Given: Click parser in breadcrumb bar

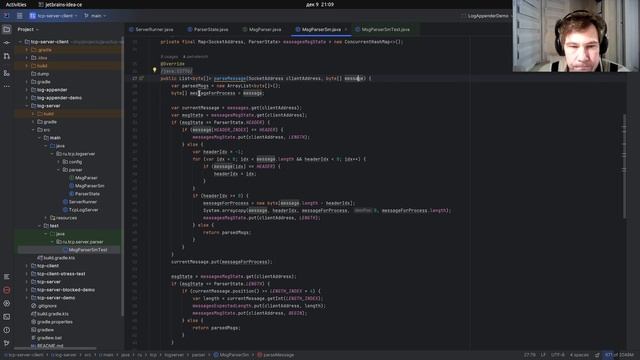Looking at the screenshot, I should click(198, 355).
